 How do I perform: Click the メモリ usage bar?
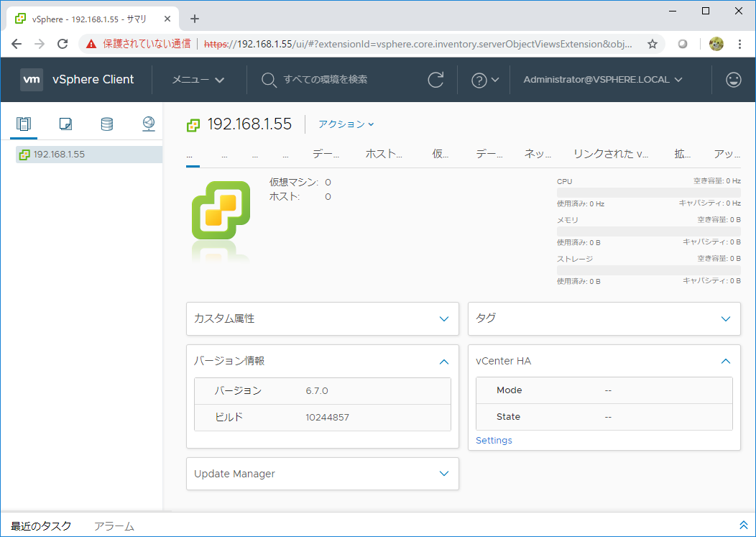pos(648,231)
